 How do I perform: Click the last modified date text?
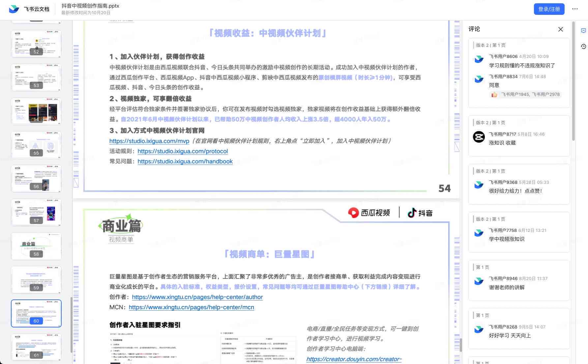pos(86,13)
